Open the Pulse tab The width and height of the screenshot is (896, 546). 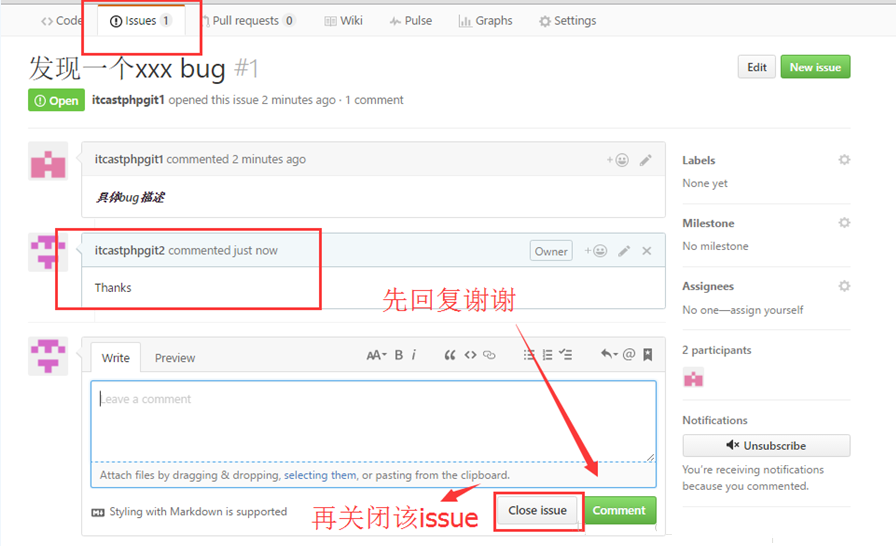tap(411, 21)
